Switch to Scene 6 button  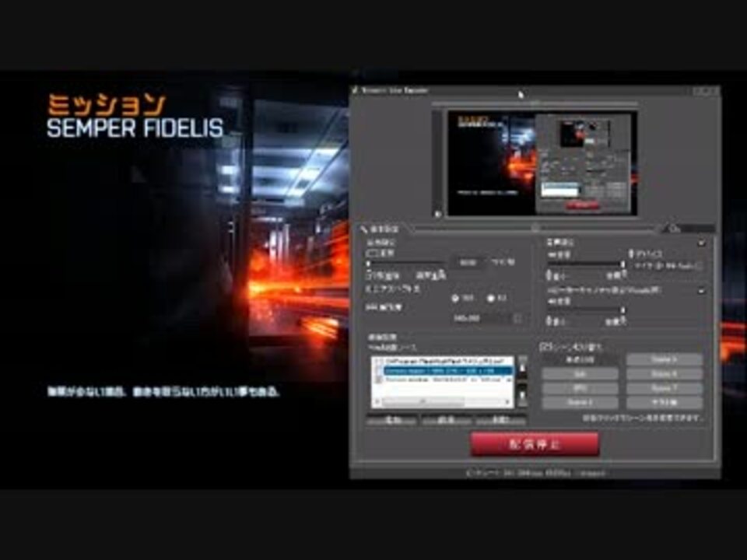[664, 374]
